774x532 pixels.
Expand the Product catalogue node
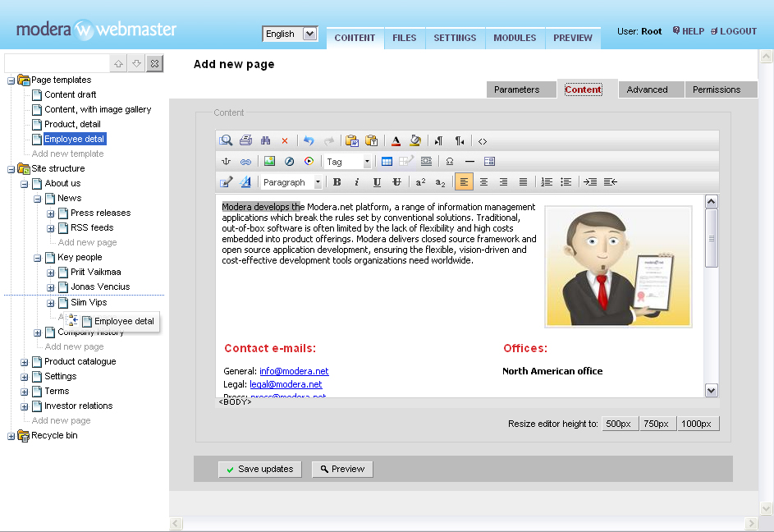click(24, 363)
